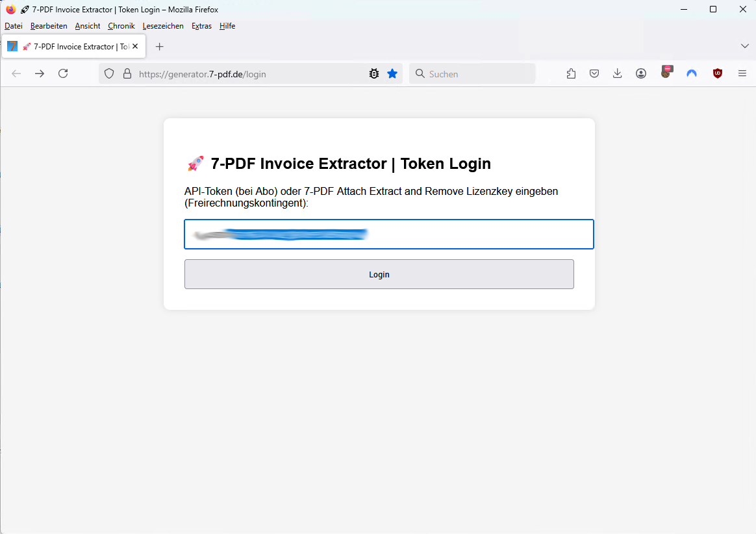Open the Extras menu

tap(201, 26)
